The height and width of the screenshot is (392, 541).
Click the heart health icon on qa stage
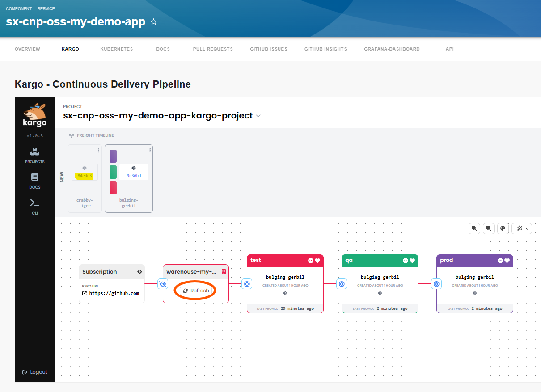(412, 261)
